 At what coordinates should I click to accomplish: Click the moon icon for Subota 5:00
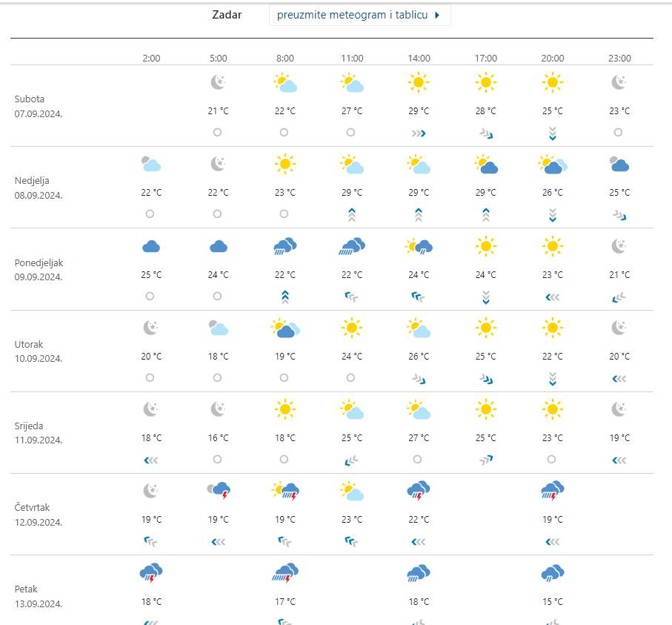218,82
